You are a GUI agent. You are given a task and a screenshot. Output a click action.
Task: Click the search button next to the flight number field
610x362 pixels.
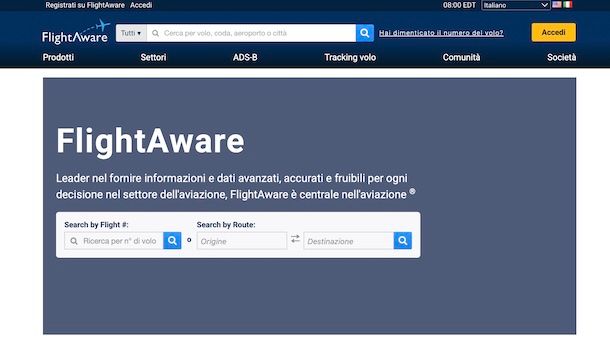click(172, 241)
